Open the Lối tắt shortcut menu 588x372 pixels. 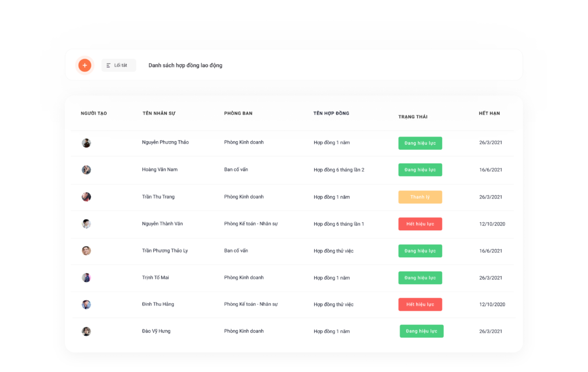[118, 65]
